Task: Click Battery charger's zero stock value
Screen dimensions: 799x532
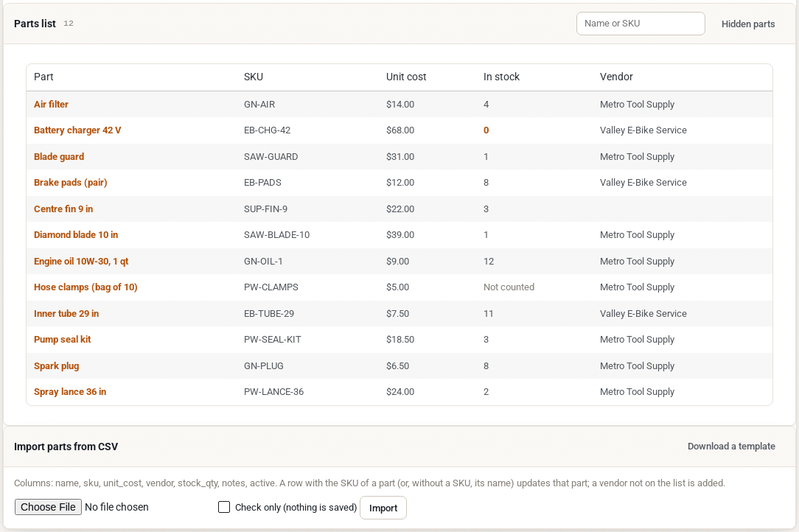Action: point(486,130)
